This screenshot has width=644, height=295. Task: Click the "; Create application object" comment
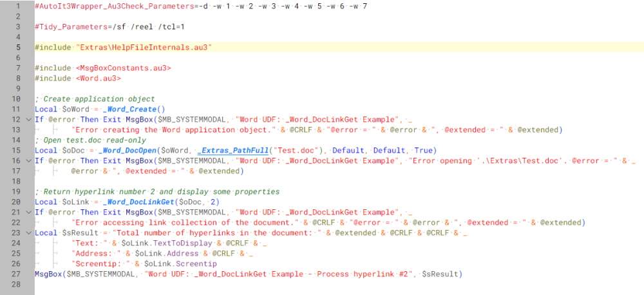[x=95, y=99]
